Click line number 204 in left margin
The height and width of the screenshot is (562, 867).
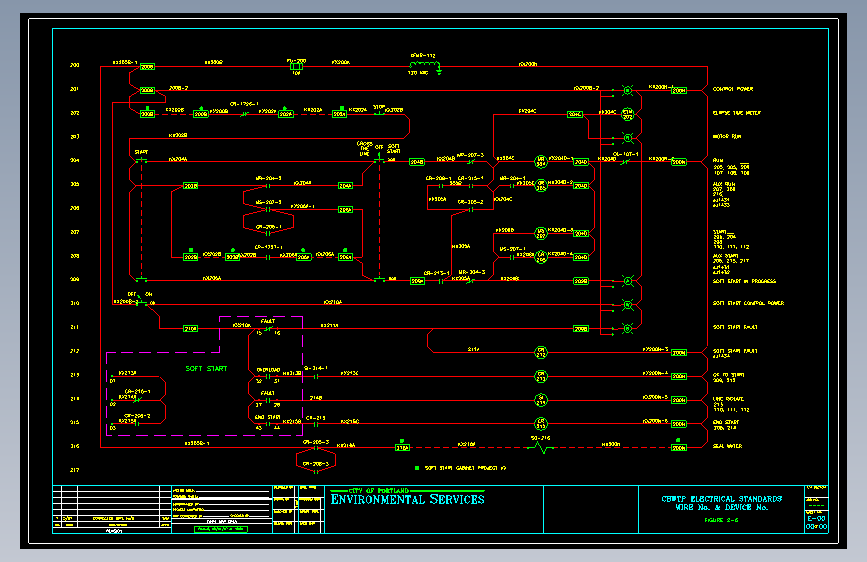click(75, 160)
